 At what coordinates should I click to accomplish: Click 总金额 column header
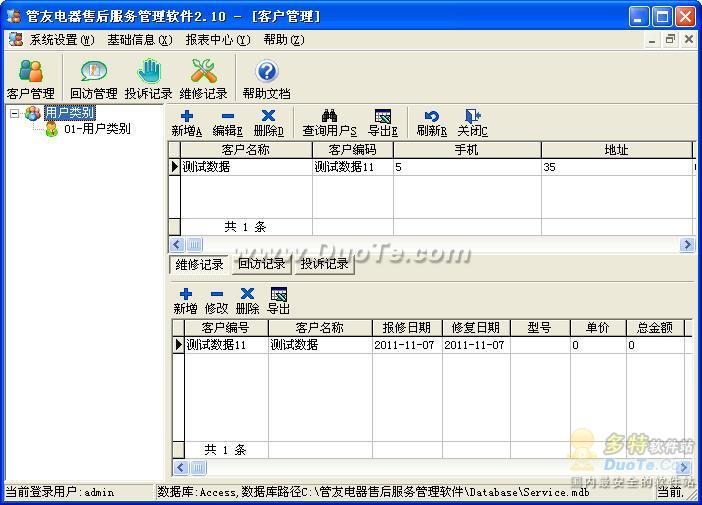(x=655, y=328)
